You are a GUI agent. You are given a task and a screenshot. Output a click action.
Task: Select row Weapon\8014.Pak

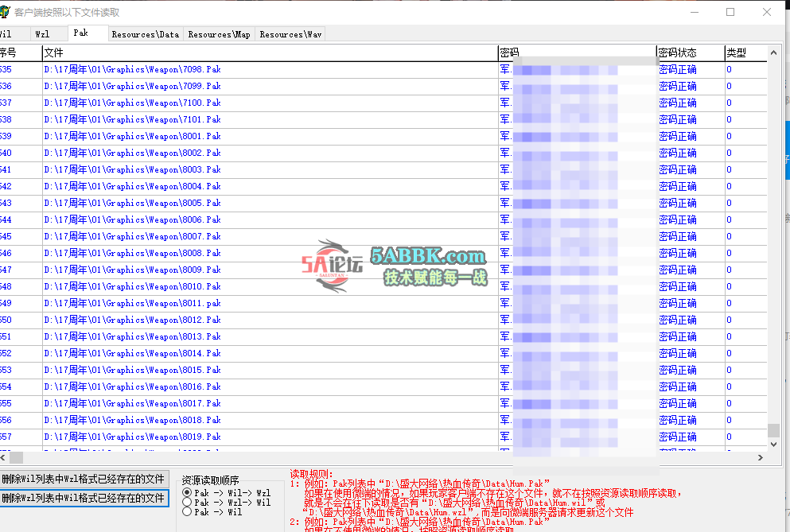(x=383, y=353)
